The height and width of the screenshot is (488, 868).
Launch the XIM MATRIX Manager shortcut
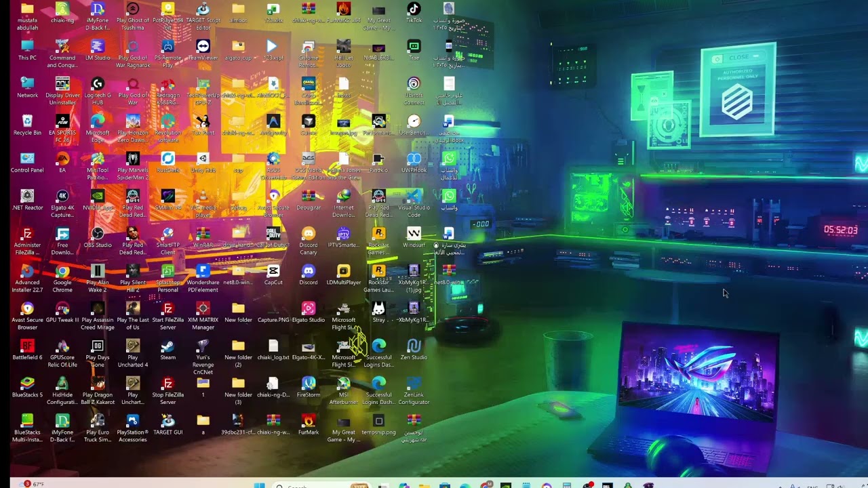203,315
